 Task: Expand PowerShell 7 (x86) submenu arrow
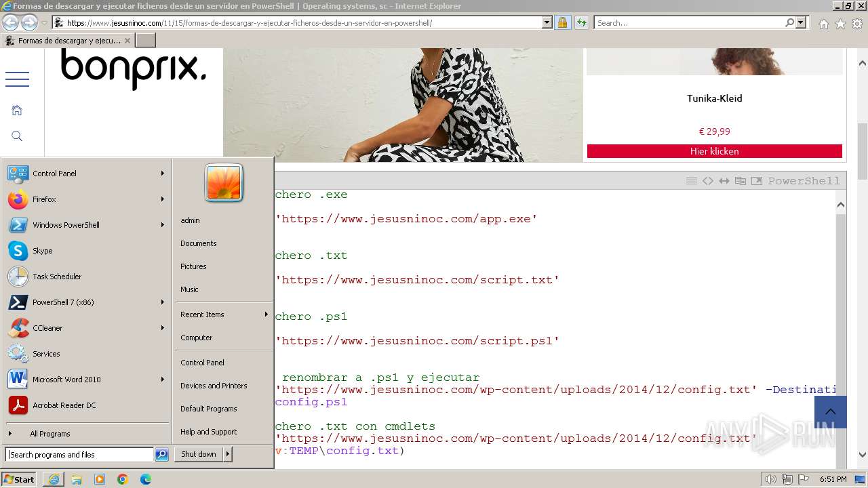pos(163,302)
